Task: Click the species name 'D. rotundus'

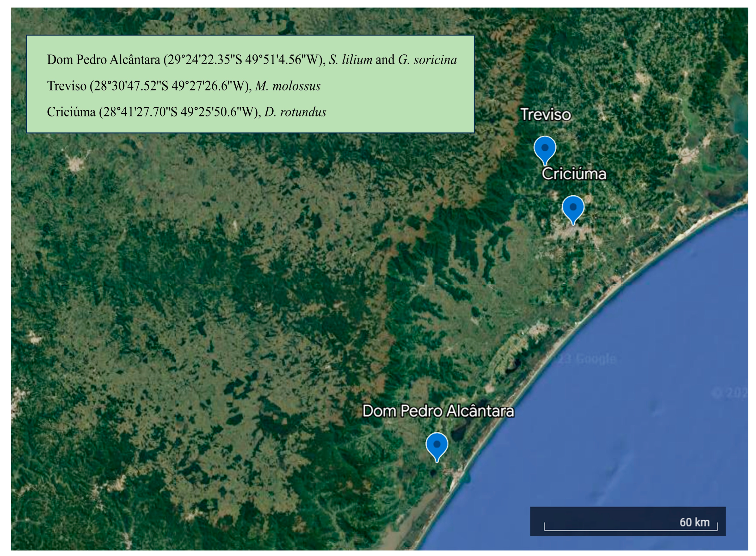Action: pos(295,112)
